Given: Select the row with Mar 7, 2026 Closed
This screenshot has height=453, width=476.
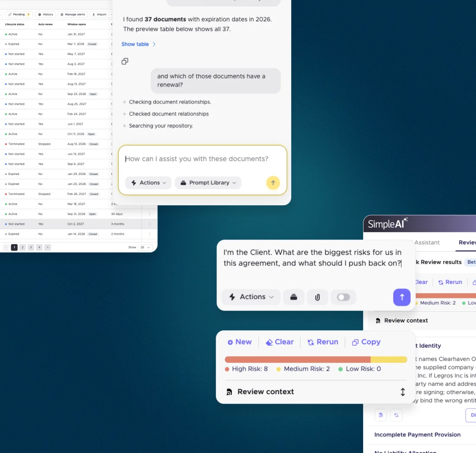Looking at the screenshot, I should (x=56, y=44).
